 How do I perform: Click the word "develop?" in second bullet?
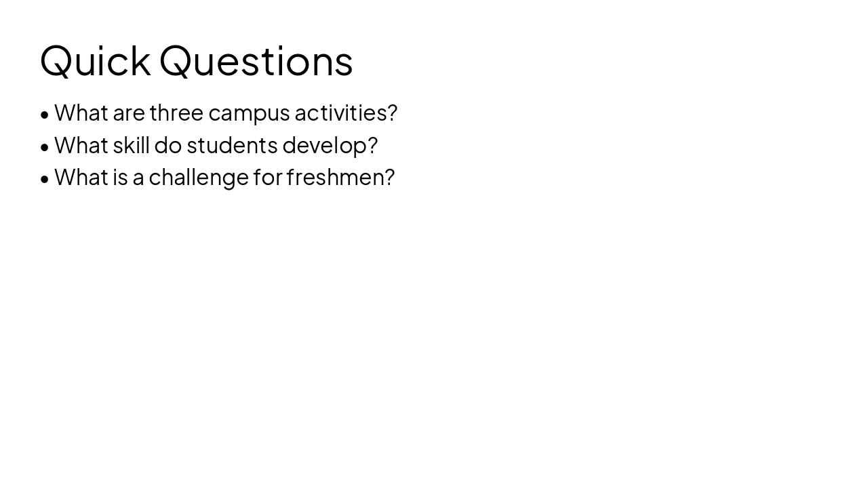pyautogui.click(x=330, y=146)
